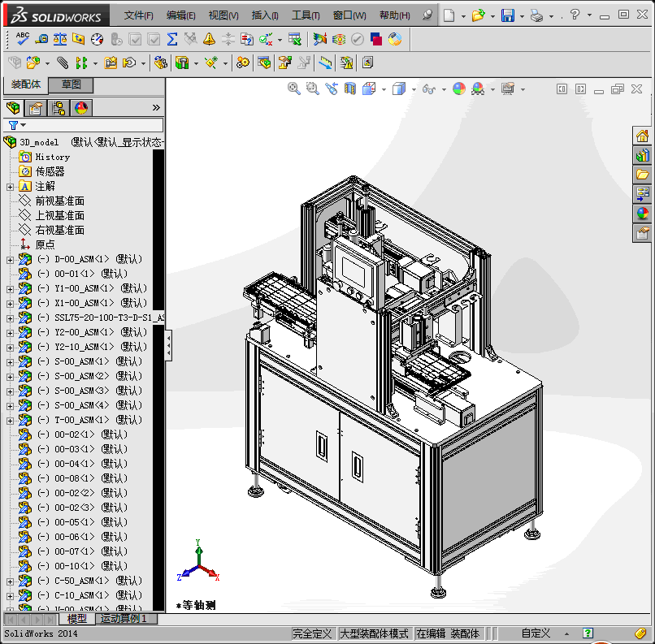Select the 前视基准面 plane
This screenshot has height=644, width=655.
[x=59, y=201]
